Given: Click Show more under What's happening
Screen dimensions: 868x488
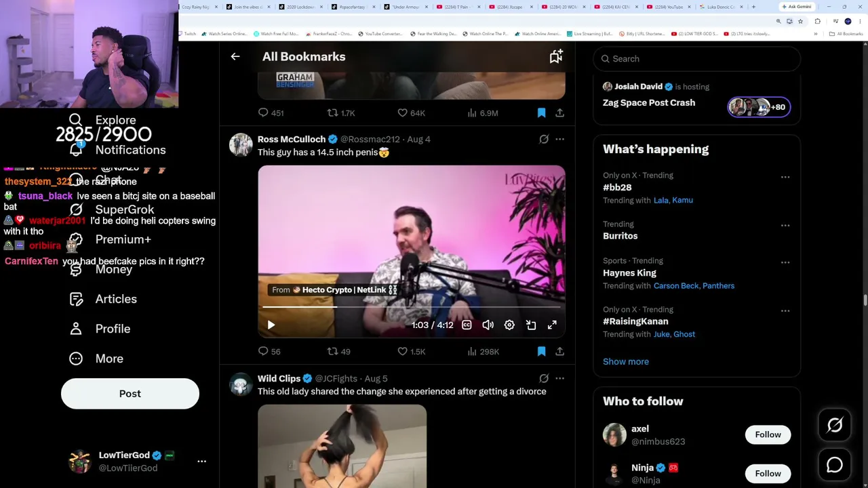Looking at the screenshot, I should pyautogui.click(x=626, y=362).
